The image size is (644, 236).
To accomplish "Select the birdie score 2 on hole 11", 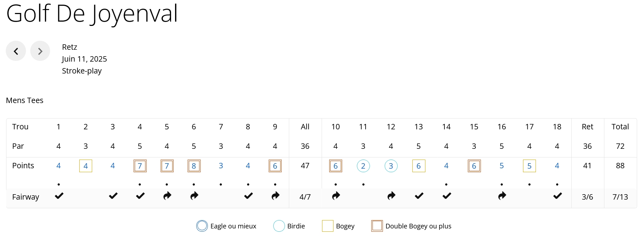I will 363,166.
